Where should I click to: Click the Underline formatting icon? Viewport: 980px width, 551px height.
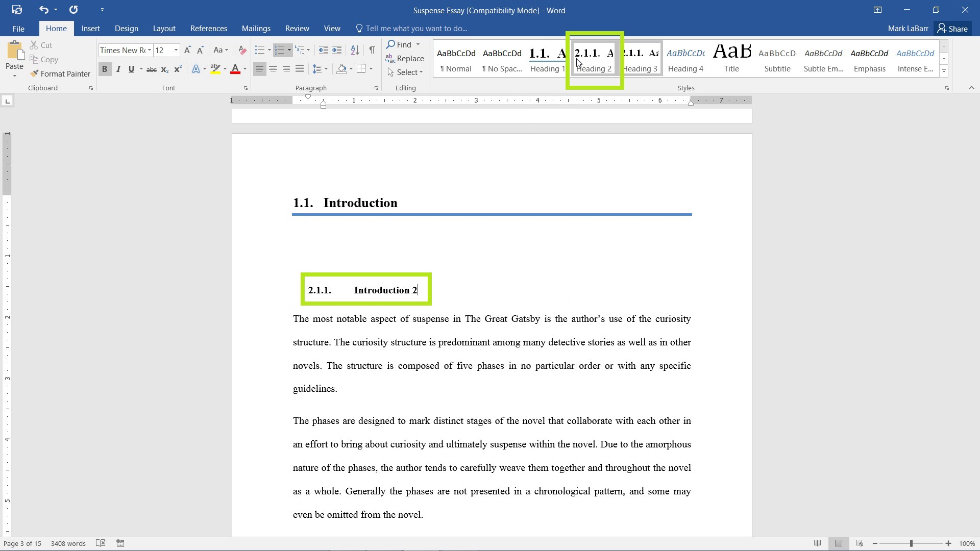(132, 69)
